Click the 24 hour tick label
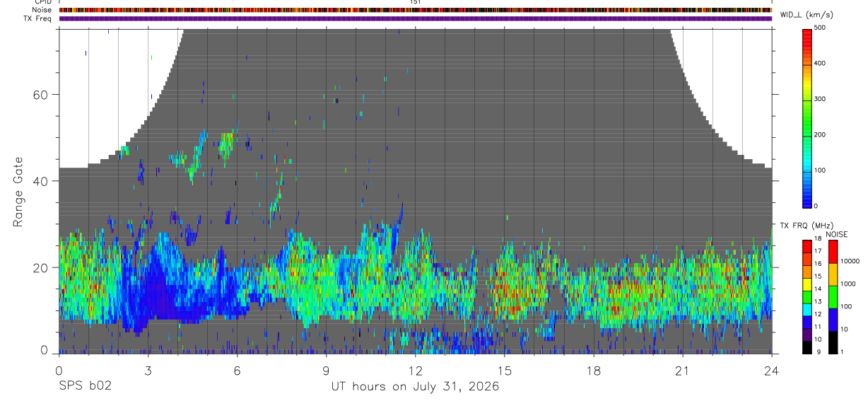 coord(772,370)
